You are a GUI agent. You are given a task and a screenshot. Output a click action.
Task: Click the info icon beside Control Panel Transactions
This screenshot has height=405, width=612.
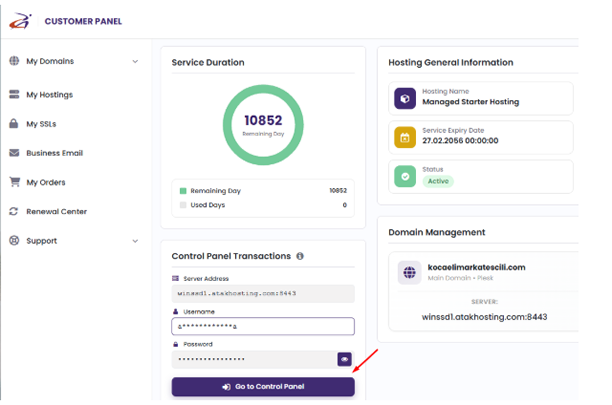(x=300, y=256)
